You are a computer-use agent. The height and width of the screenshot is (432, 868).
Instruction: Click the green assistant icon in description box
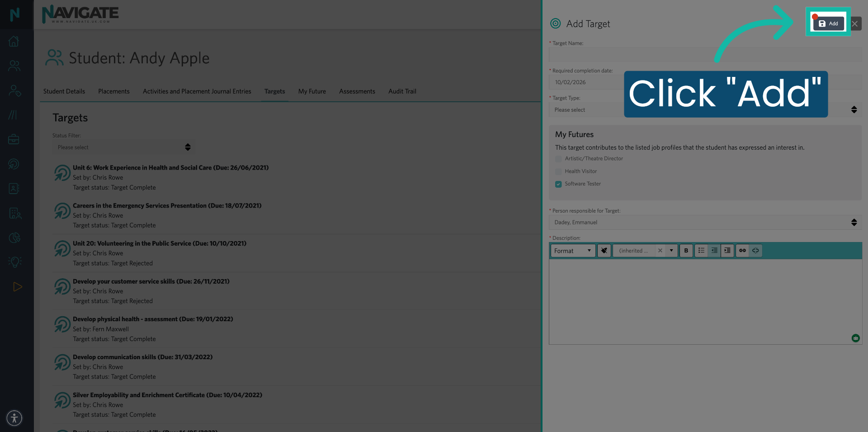855,338
